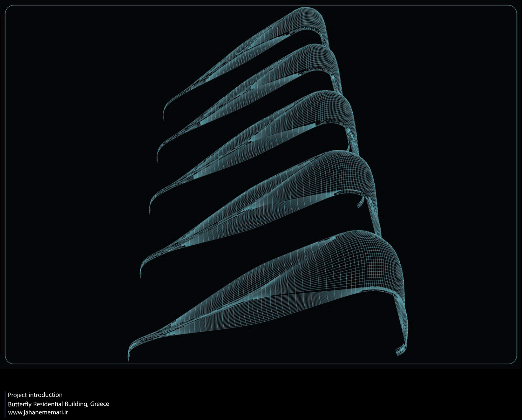The height and width of the screenshot is (420, 522).
Task: Click "Butterfly Residential Building, Greece" title text
Action: (58, 404)
